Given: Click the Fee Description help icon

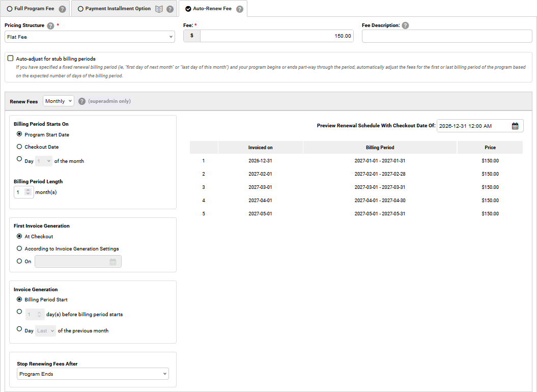Looking at the screenshot, I should 405,25.
